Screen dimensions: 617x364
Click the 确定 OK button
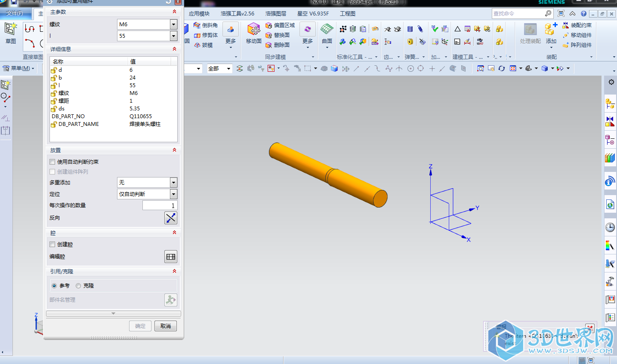pos(140,326)
